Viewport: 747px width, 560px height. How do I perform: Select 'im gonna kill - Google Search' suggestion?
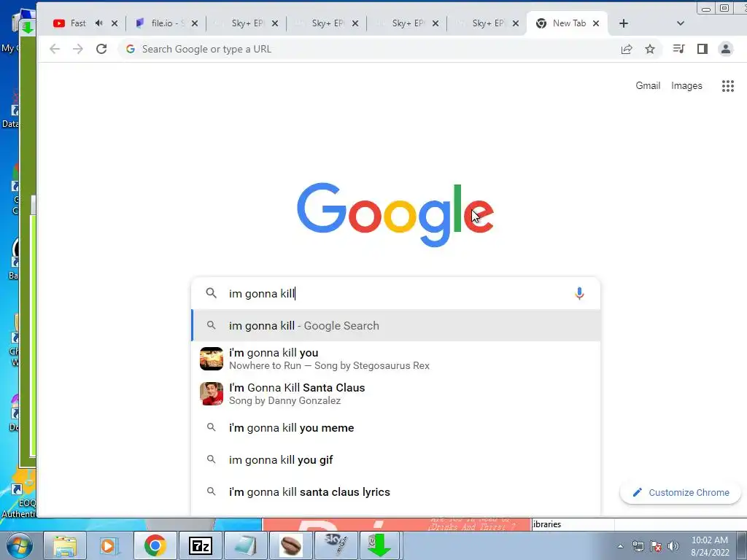[x=395, y=326]
